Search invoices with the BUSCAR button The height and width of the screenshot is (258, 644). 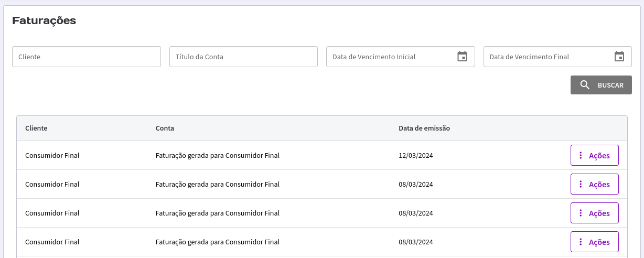[601, 85]
